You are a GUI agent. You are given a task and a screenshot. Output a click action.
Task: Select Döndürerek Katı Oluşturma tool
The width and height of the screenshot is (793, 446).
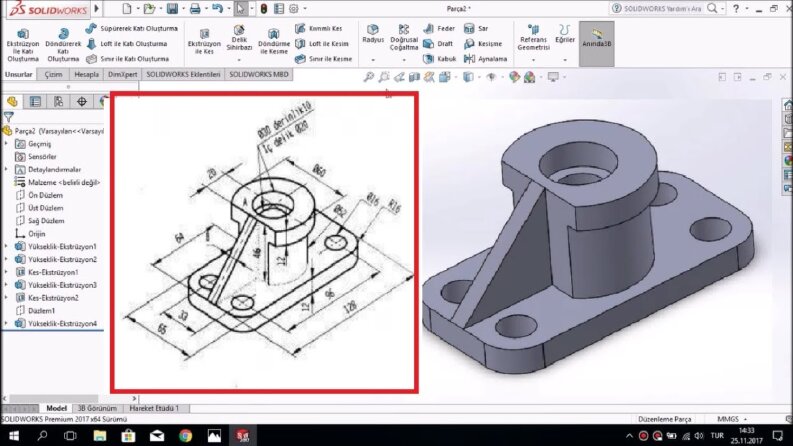[63, 44]
